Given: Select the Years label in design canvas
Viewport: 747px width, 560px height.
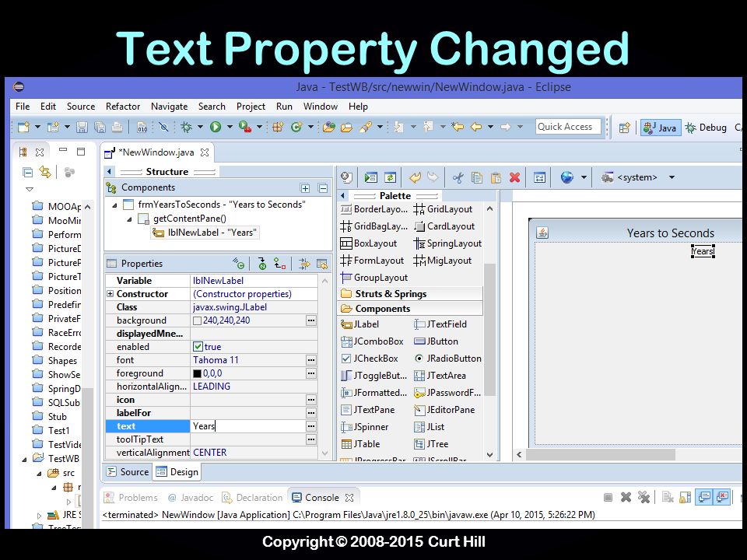Looking at the screenshot, I should 703,251.
